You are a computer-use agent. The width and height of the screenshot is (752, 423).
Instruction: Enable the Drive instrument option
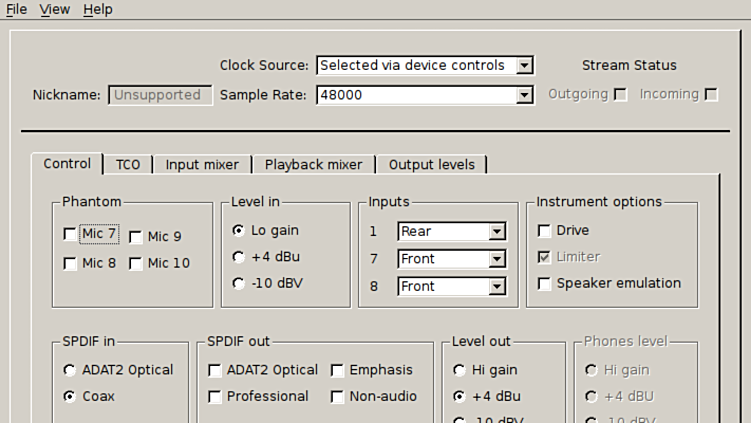click(544, 231)
